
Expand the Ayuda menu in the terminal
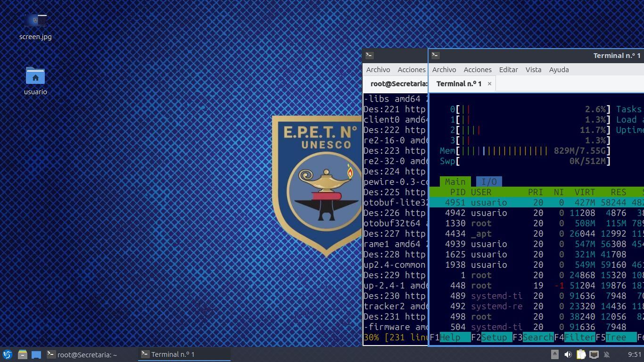(559, 69)
